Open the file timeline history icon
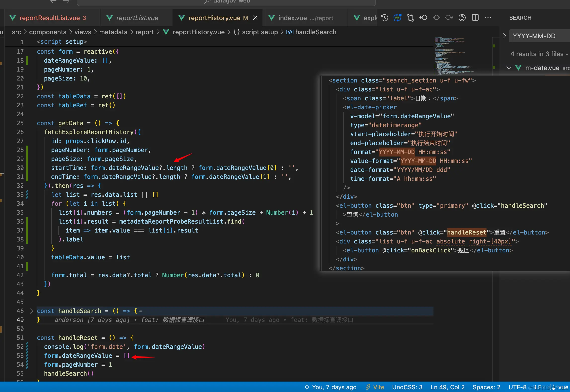The height and width of the screenshot is (392, 570). pos(385,18)
